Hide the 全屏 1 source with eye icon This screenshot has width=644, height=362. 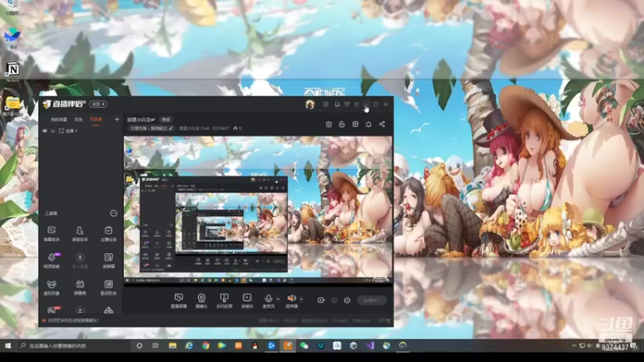click(45, 130)
